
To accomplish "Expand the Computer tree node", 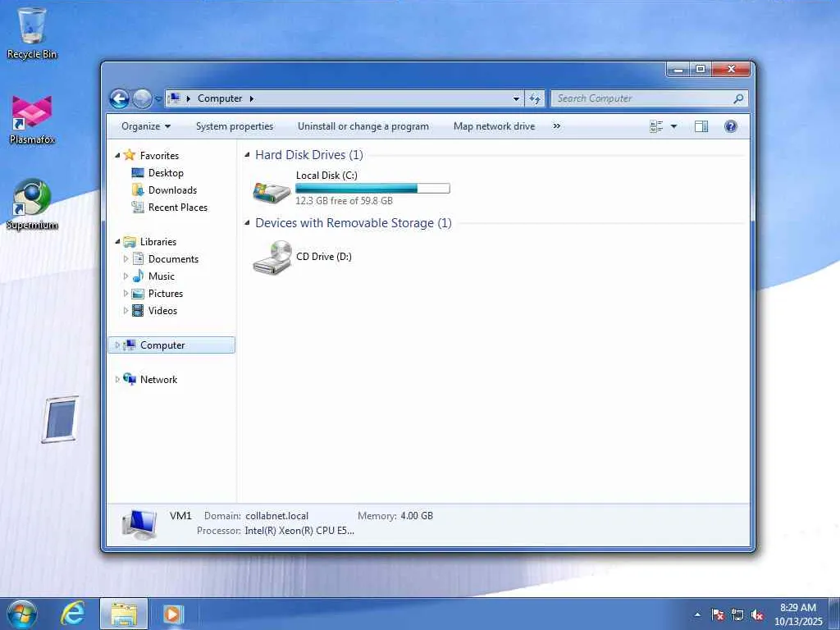I will click(x=117, y=345).
